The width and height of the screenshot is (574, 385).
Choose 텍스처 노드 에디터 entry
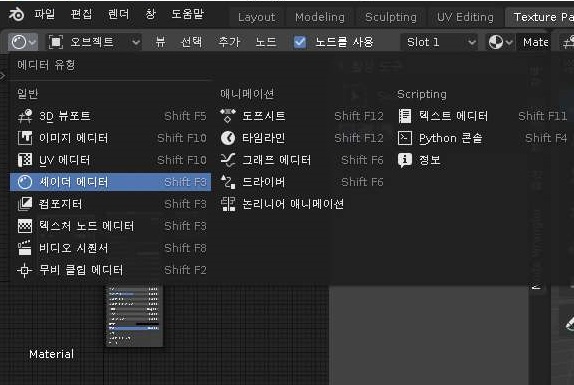click(x=111, y=226)
